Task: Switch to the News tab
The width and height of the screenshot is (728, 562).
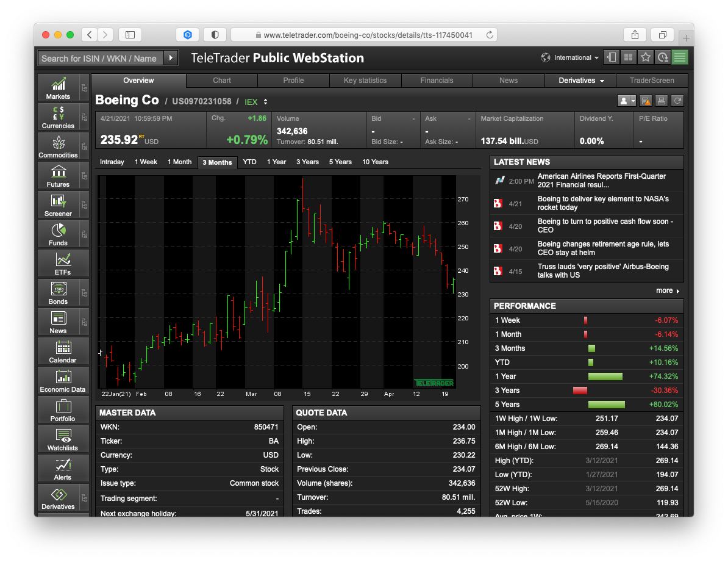Action: 509,81
